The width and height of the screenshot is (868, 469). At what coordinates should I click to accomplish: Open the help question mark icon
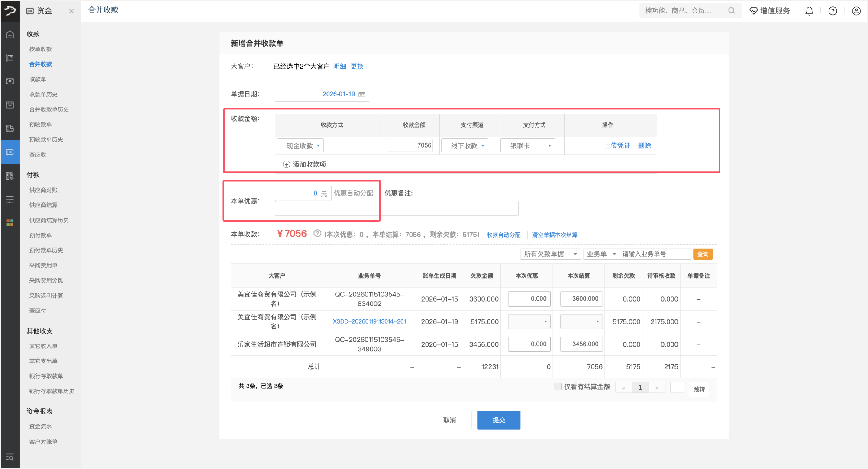pos(833,11)
